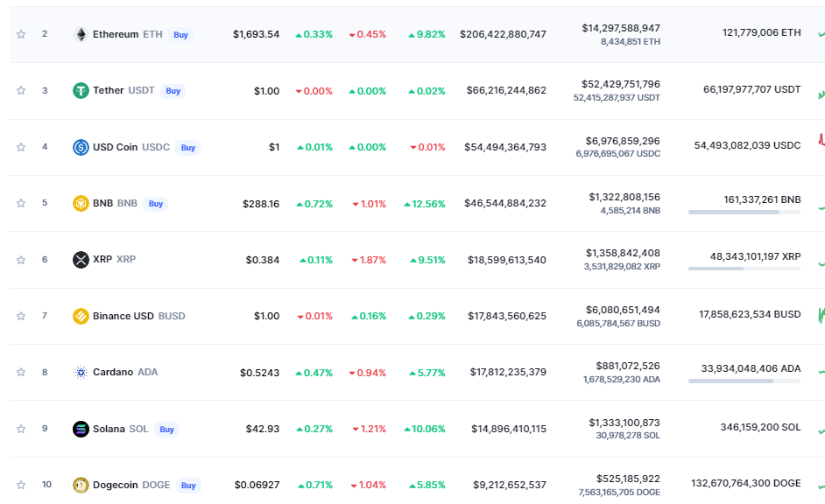Image resolution: width=825 pixels, height=504 pixels.
Task: Open the BNB coin page link
Action: coord(115,203)
